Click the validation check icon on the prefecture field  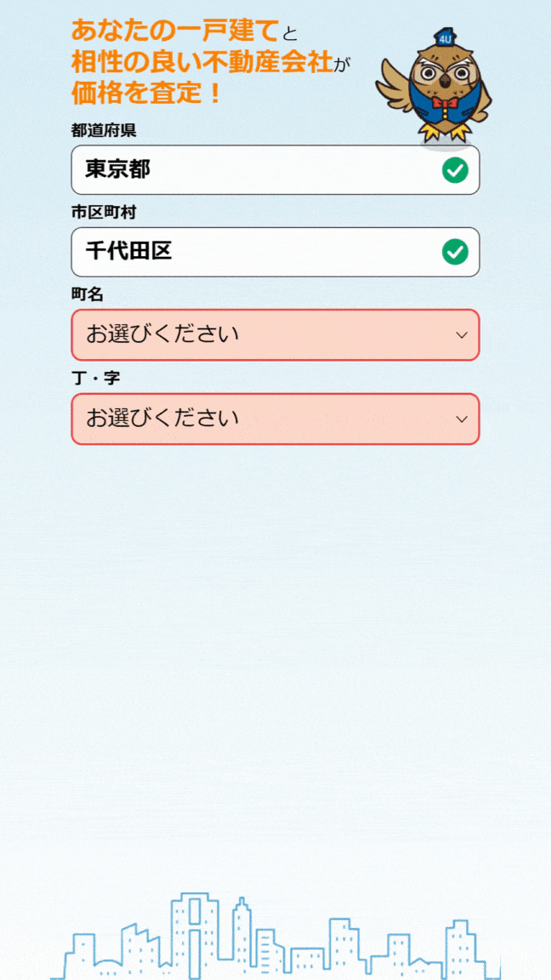coord(456,170)
